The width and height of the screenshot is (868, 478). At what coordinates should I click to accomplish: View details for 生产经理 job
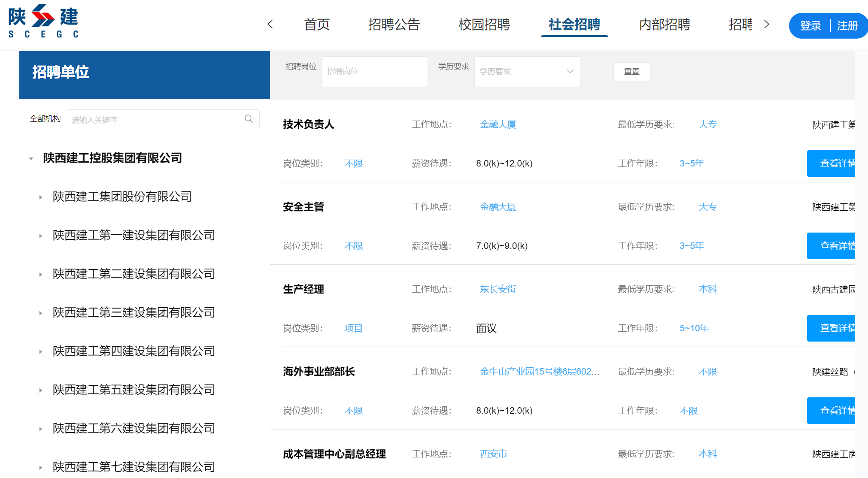coord(831,328)
